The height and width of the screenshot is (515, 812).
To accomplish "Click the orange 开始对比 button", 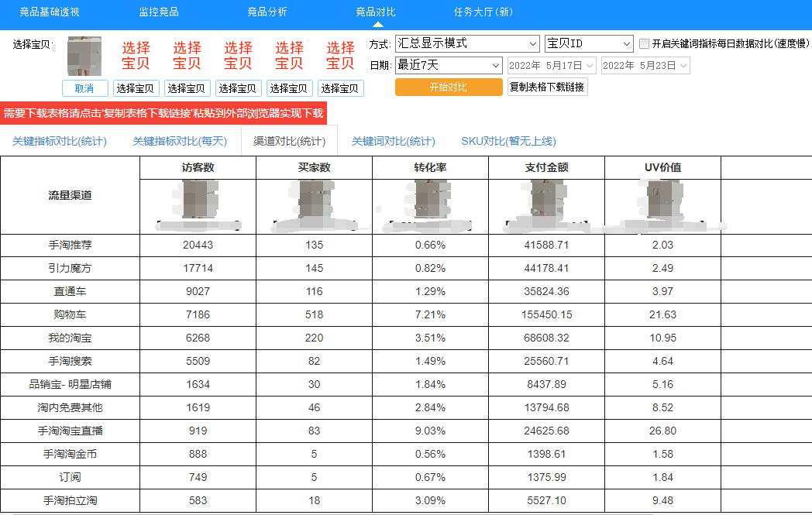I will (449, 87).
